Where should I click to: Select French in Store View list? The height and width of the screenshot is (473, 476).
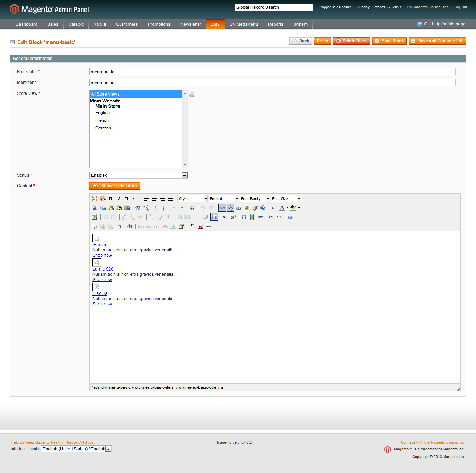[x=136, y=120]
